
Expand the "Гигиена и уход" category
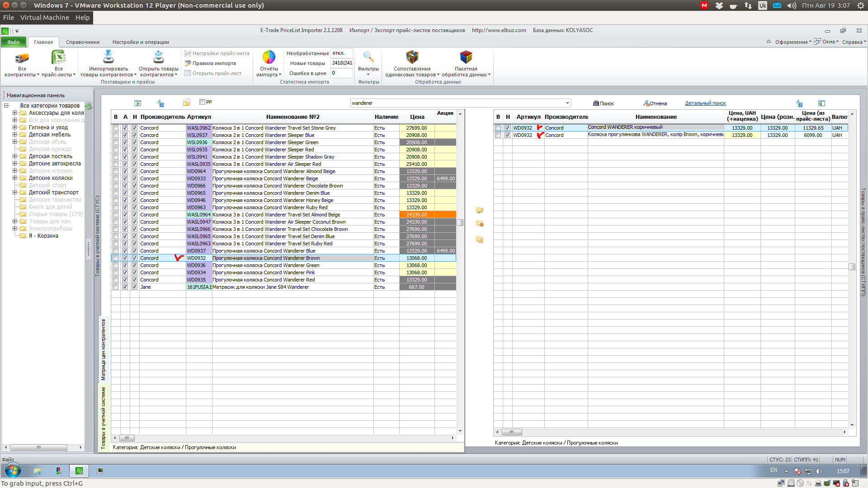point(14,127)
